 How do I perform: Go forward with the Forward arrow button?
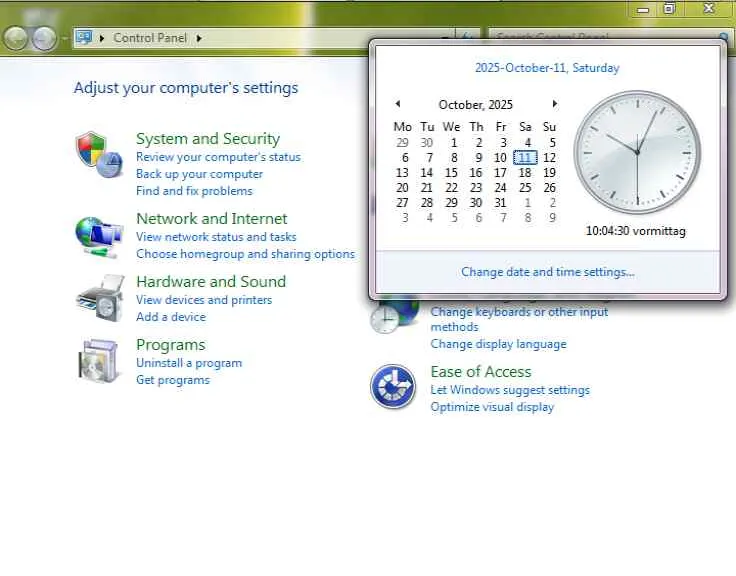tap(44, 38)
